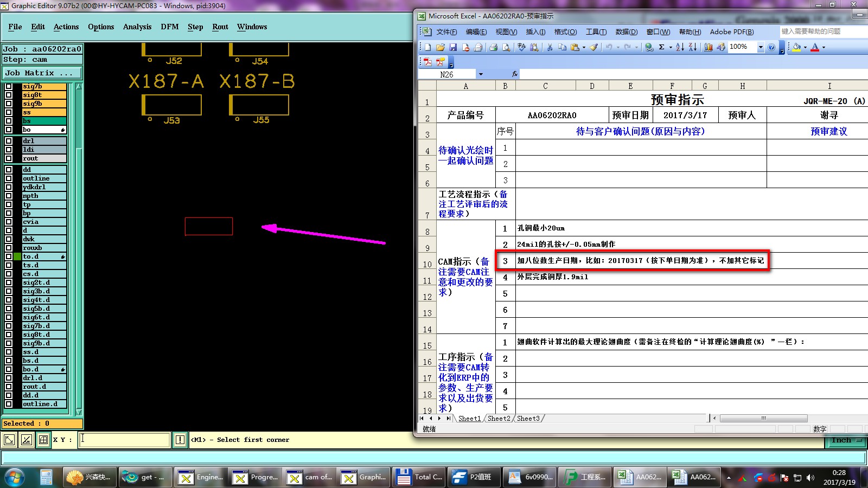Click Excel Insert Hyperlink icon
868x488 pixels.
pos(649,47)
